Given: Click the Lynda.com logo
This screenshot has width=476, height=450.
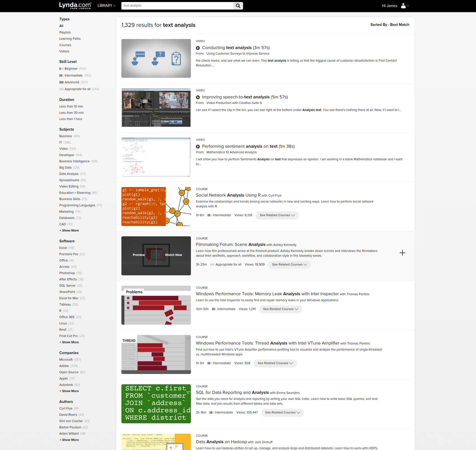Looking at the screenshot, I should (75, 5).
